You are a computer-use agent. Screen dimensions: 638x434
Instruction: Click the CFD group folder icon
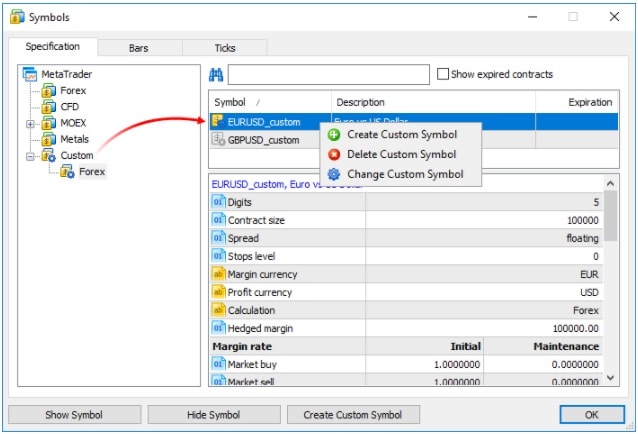coord(49,107)
